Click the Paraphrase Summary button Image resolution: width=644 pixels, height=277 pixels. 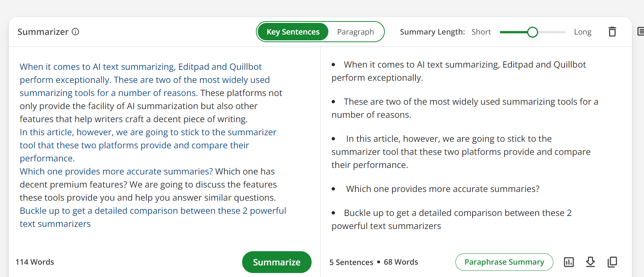click(x=504, y=262)
